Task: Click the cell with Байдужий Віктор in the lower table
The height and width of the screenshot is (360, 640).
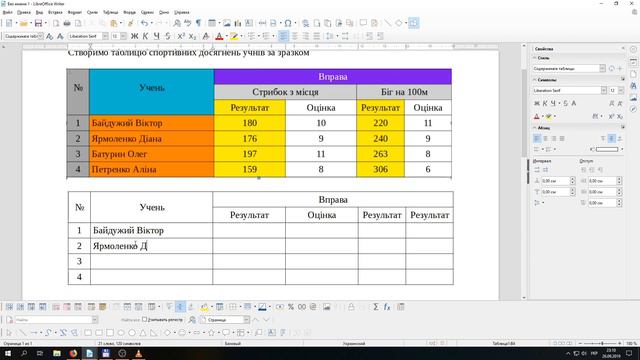Action: 151,231
